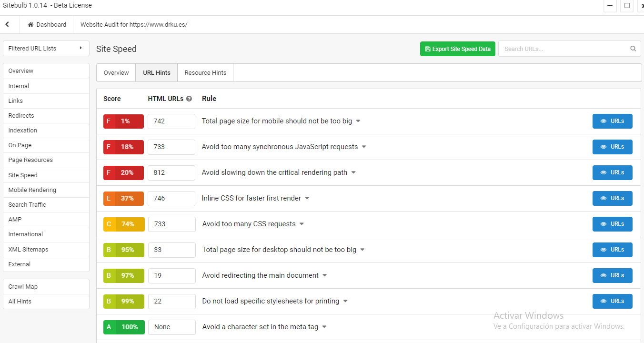Open AMP section in sidebar
The width and height of the screenshot is (644, 343).
[46, 220]
